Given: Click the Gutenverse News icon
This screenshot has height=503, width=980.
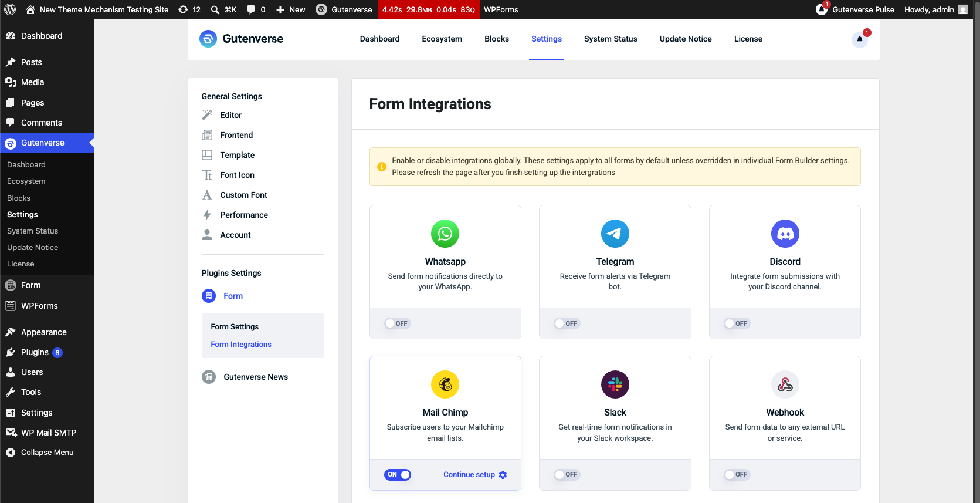Looking at the screenshot, I should click(209, 377).
